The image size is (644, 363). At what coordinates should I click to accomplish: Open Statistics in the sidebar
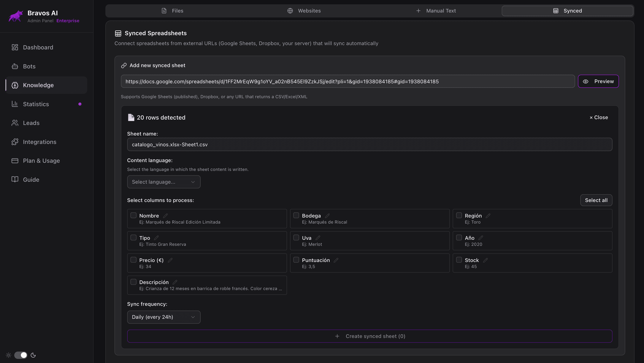46,104
